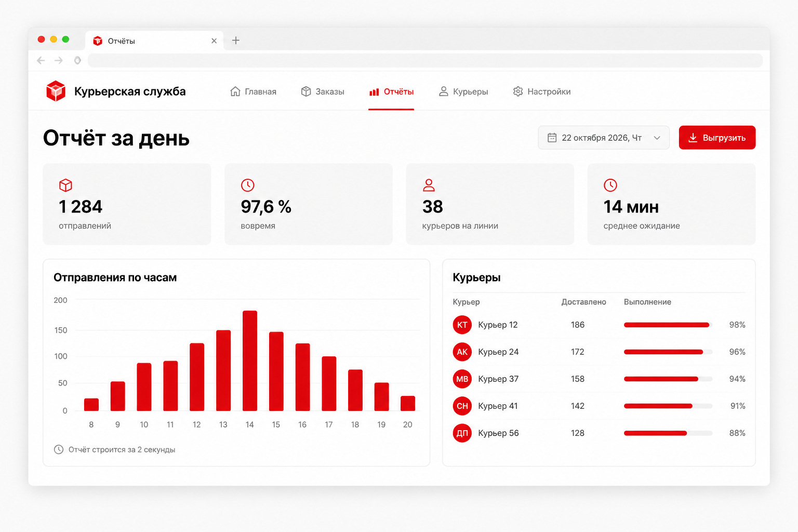Open the Курьеры navigation item
Screen dimensions: 798x532
tap(463, 91)
